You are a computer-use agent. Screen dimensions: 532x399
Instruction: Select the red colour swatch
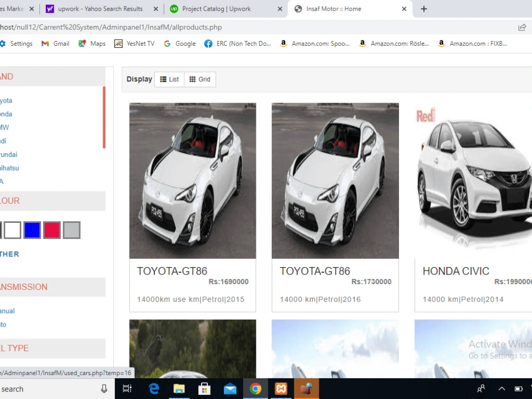(52, 230)
